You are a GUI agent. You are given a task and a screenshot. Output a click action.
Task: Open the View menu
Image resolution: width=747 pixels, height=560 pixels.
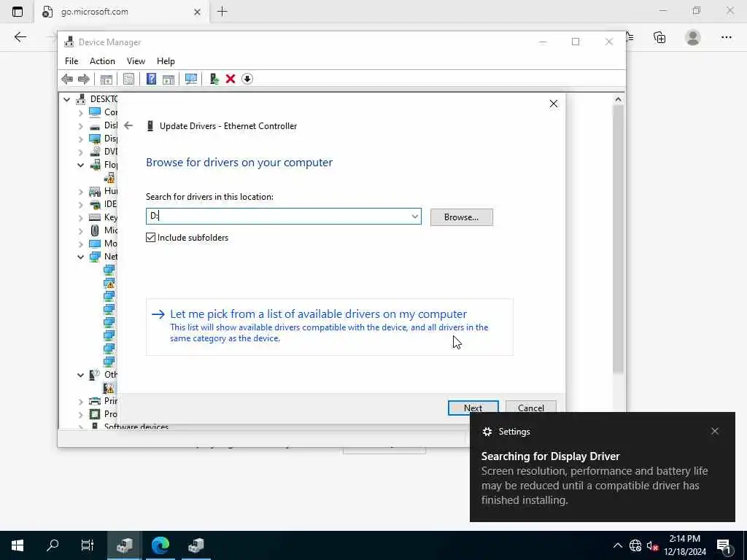point(136,61)
